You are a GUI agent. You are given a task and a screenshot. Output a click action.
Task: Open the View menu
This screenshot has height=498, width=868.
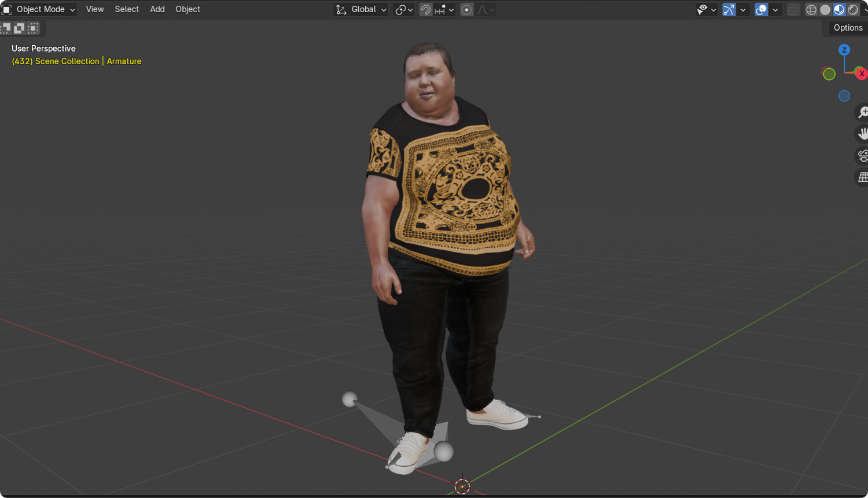(x=95, y=9)
